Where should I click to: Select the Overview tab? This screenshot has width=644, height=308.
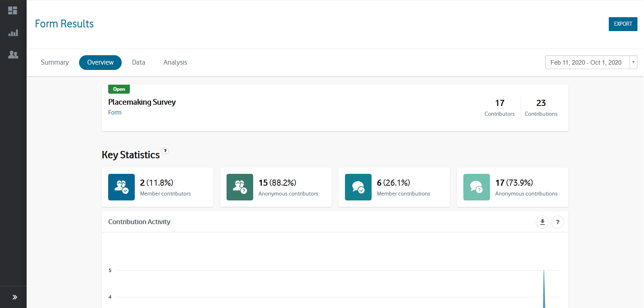[100, 63]
